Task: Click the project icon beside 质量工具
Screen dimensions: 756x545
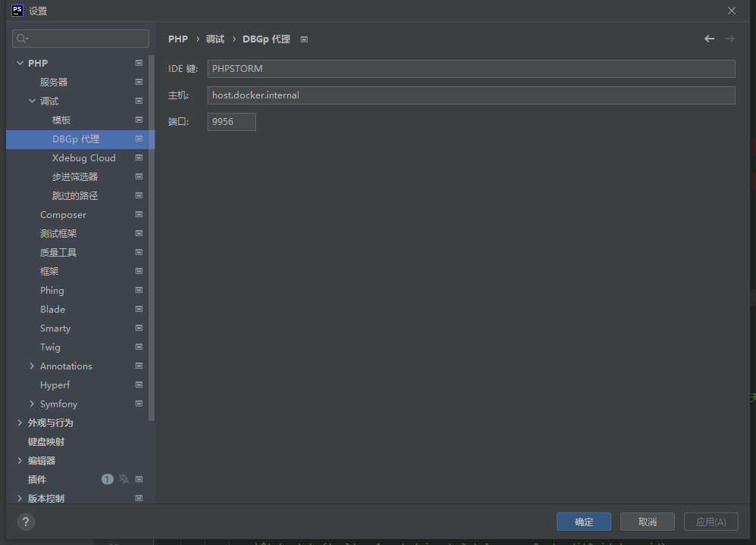Action: click(139, 252)
